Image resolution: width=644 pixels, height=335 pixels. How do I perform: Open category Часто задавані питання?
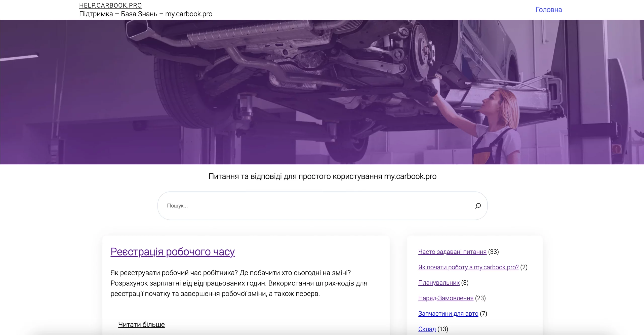coord(452,252)
